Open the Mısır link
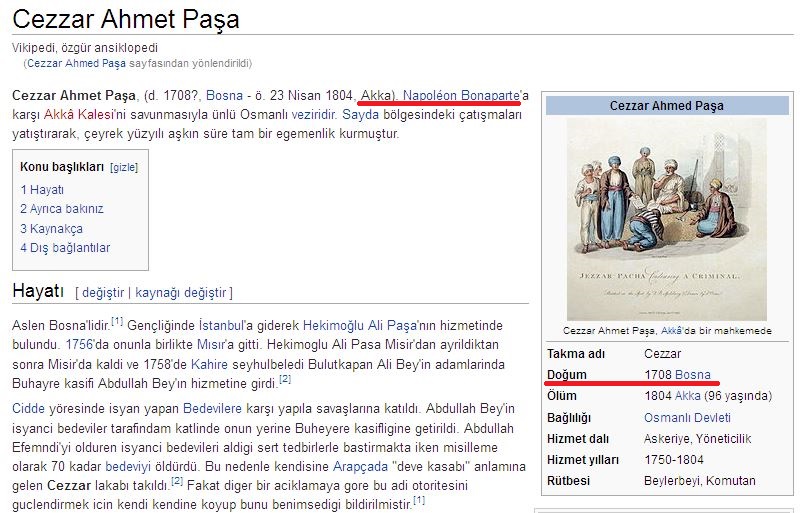 [x=211, y=345]
